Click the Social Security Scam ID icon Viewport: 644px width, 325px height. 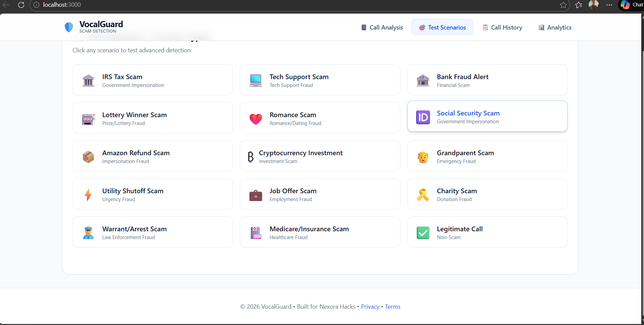point(423,117)
